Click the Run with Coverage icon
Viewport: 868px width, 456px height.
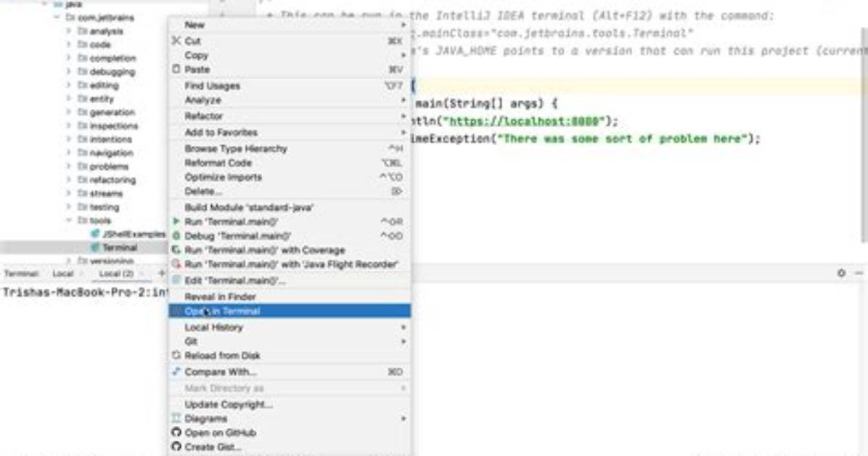click(x=176, y=250)
